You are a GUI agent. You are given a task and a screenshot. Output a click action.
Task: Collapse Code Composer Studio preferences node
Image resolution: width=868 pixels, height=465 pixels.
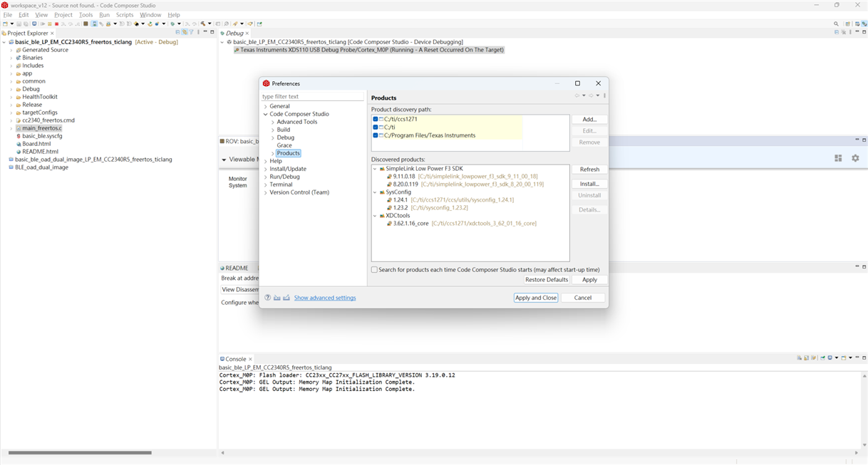coord(265,114)
